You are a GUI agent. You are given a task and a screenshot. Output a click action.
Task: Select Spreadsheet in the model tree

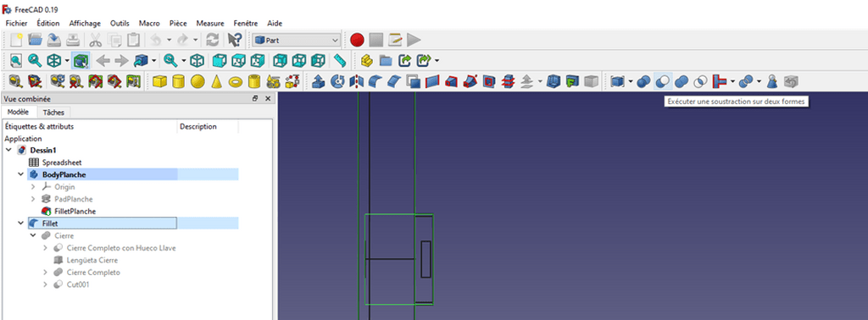coord(62,163)
